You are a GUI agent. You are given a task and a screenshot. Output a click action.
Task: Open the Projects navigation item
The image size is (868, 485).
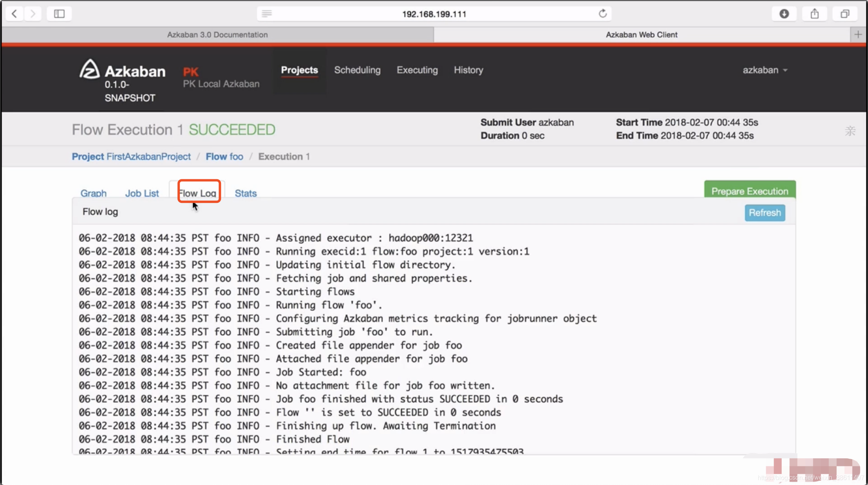pyautogui.click(x=299, y=70)
